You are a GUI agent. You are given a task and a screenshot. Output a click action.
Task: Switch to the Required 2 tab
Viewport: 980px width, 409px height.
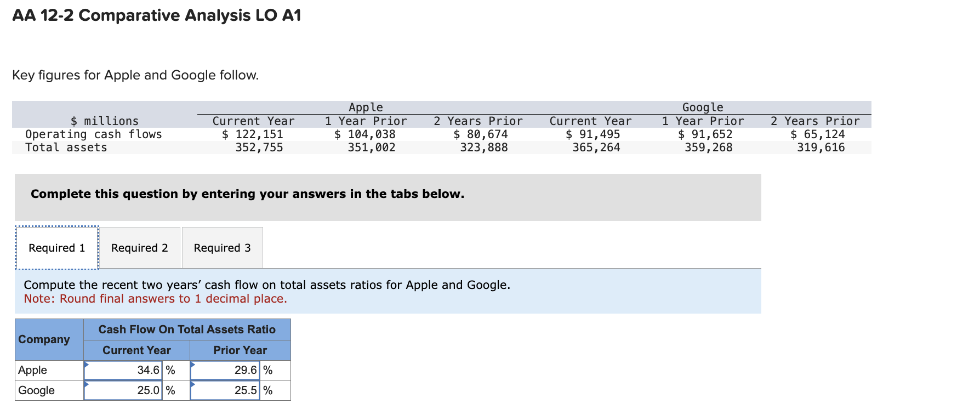[x=140, y=248]
